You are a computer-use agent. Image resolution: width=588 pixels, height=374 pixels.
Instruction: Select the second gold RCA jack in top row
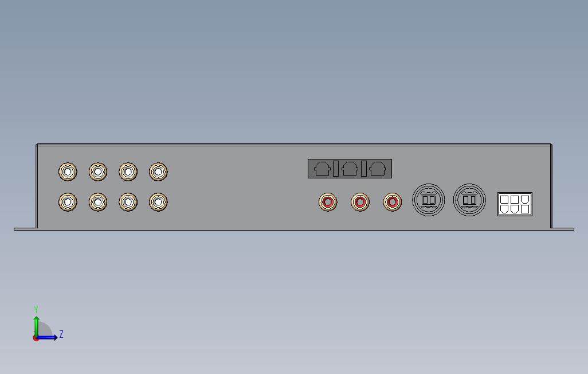[98, 172]
